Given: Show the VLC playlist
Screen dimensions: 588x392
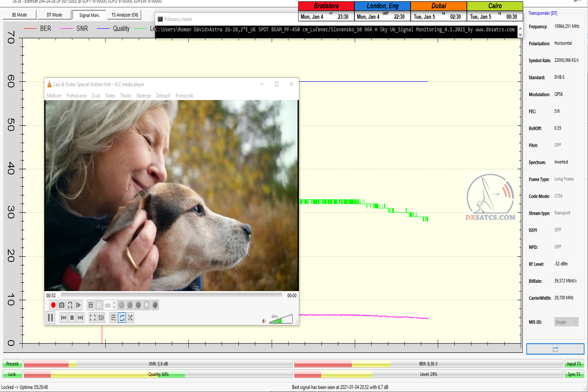Looking at the screenshot, I should (113, 318).
